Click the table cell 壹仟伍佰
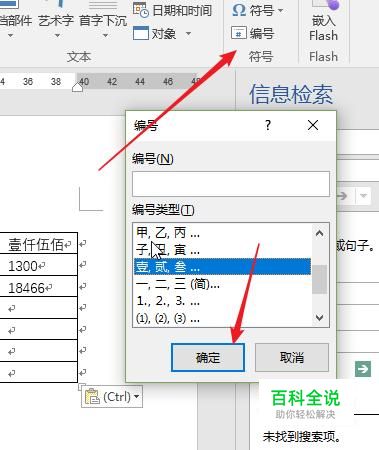 39,244
